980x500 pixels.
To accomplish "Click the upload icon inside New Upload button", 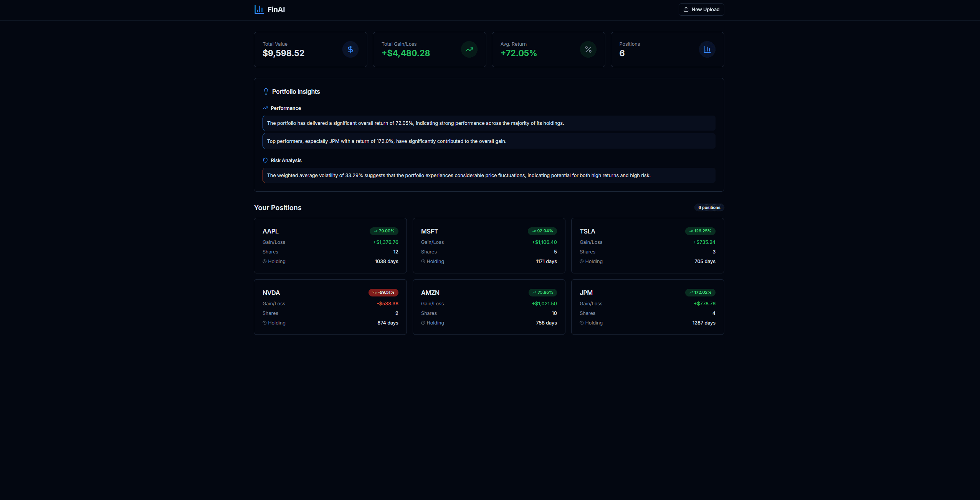I will point(686,9).
